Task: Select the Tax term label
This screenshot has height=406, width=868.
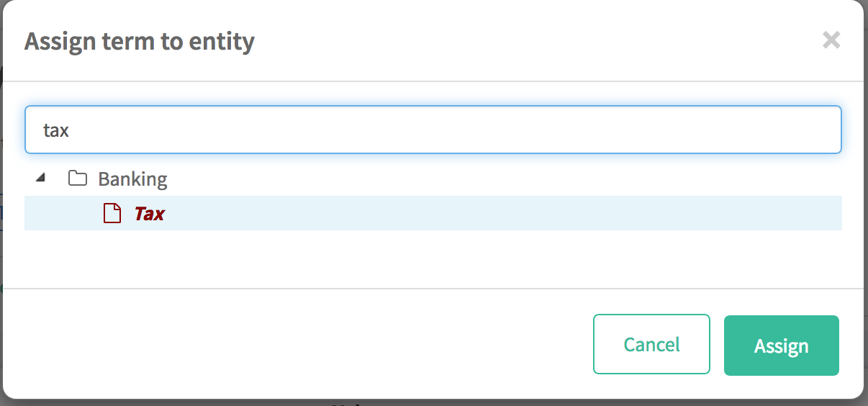Action: click(149, 214)
